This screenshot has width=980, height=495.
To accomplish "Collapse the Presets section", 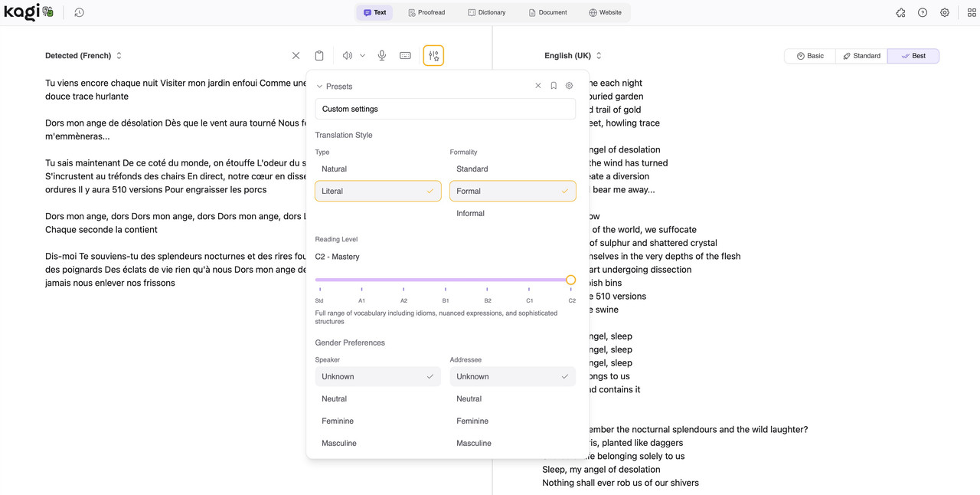I will (334, 87).
